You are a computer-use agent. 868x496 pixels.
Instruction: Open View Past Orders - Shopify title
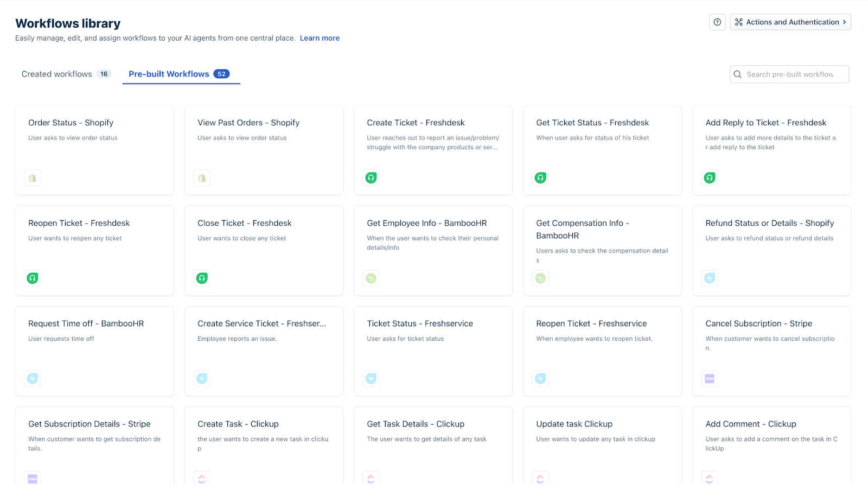[248, 123]
